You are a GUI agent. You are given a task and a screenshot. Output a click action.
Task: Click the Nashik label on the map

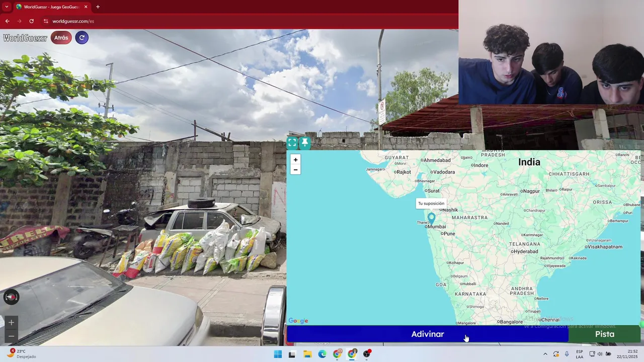(450, 210)
